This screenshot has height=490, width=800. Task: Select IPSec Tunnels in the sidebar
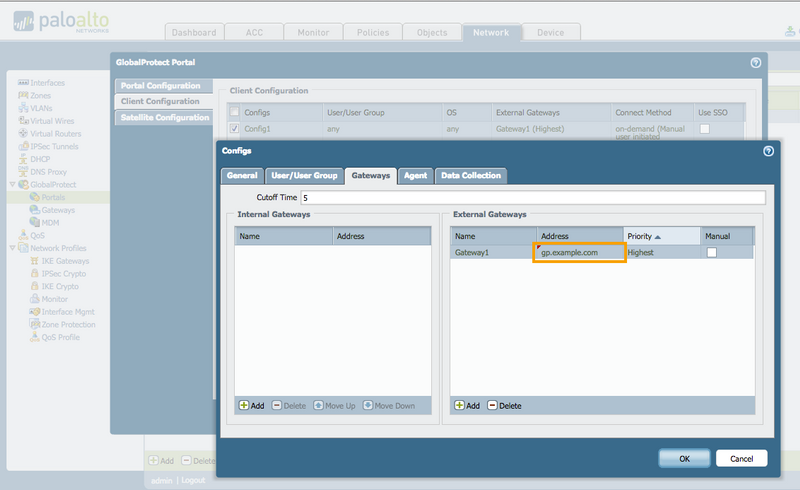coord(54,146)
